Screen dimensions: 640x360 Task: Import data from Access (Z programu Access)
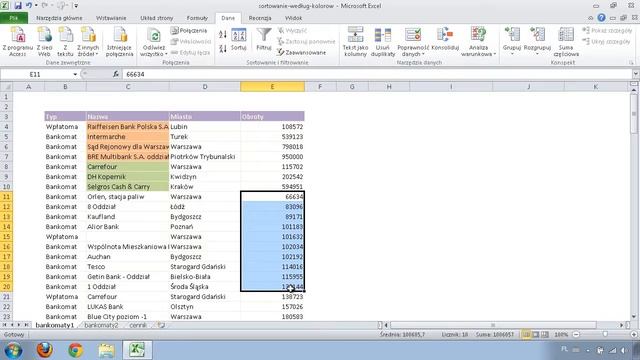click(18, 42)
